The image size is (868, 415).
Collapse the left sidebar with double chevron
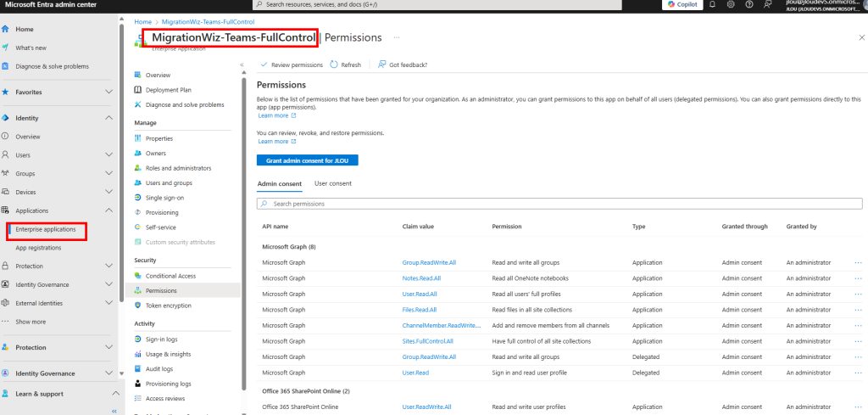pyautogui.click(x=114, y=411)
